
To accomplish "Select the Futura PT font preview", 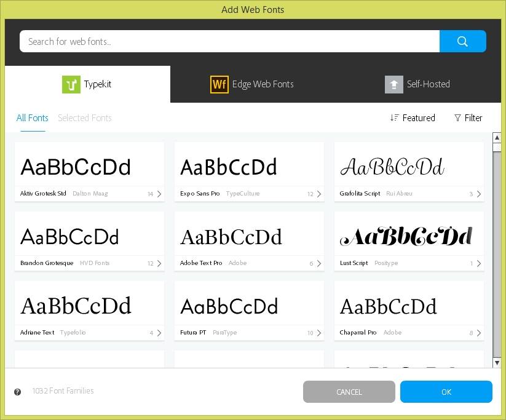I will 249,303.
